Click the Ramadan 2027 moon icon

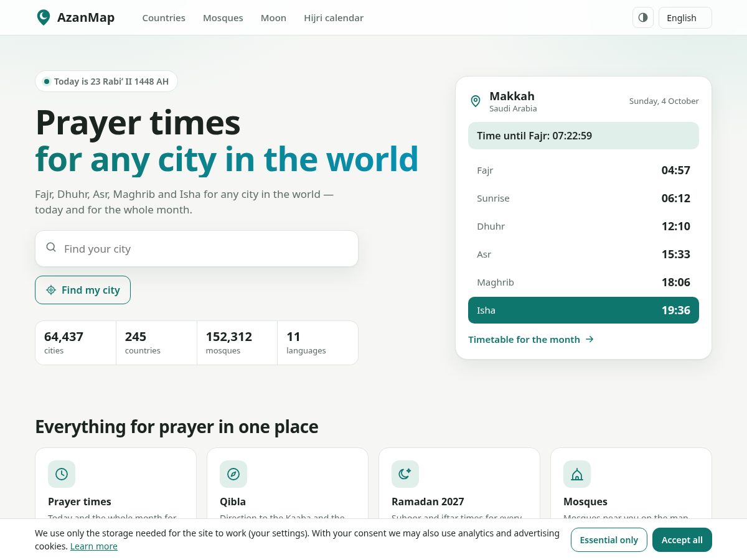(x=405, y=474)
